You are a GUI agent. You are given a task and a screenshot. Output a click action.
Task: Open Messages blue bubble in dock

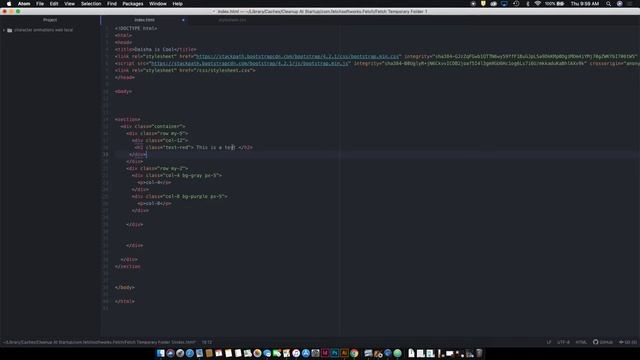pyautogui.click(x=267, y=353)
